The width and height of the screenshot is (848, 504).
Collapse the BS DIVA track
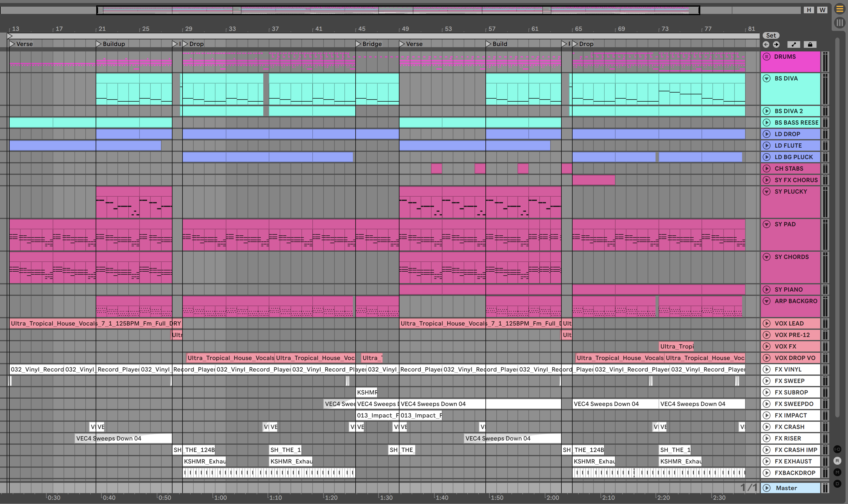pos(767,78)
